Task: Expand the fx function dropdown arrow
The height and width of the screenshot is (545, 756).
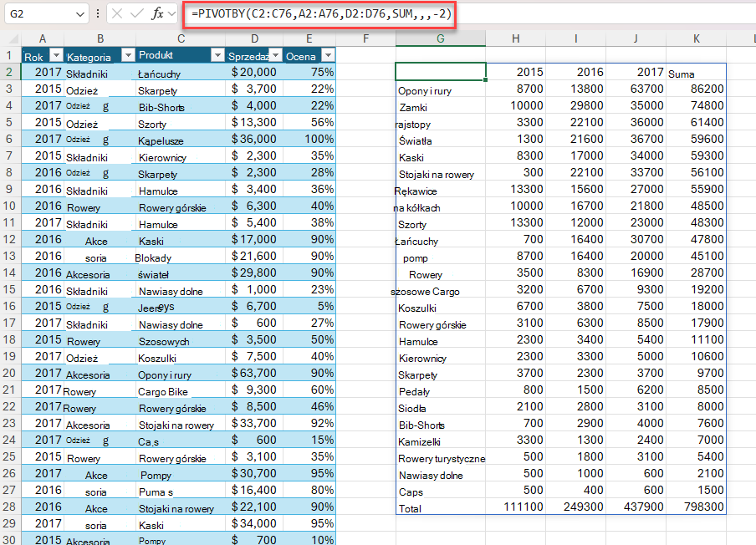Action: click(171, 14)
